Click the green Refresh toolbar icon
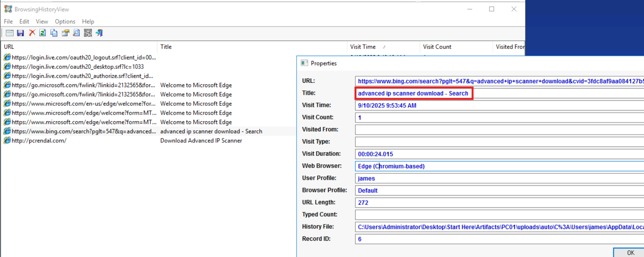The width and height of the screenshot is (644, 257). (x=43, y=33)
